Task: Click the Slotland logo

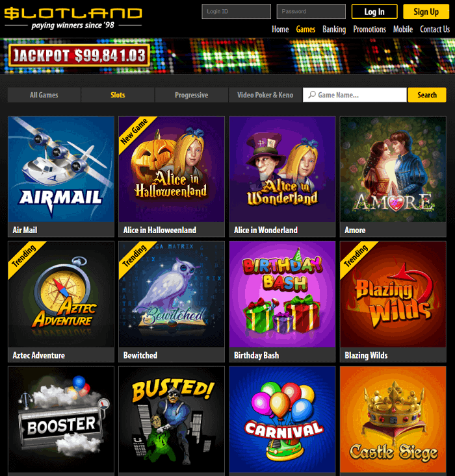Action: pyautogui.click(x=73, y=18)
